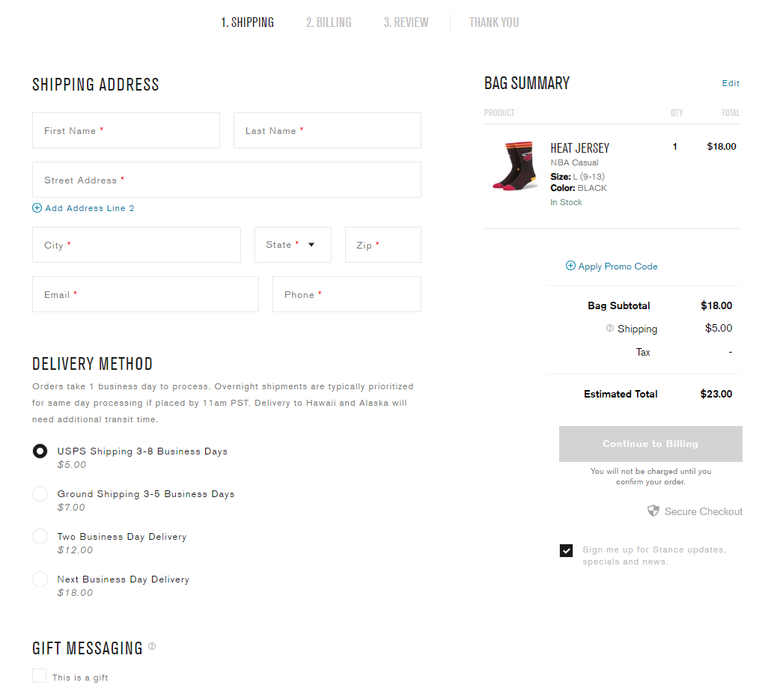Screen dimensions: 765x700
Task: Open the State dropdown
Action: pyautogui.click(x=293, y=245)
